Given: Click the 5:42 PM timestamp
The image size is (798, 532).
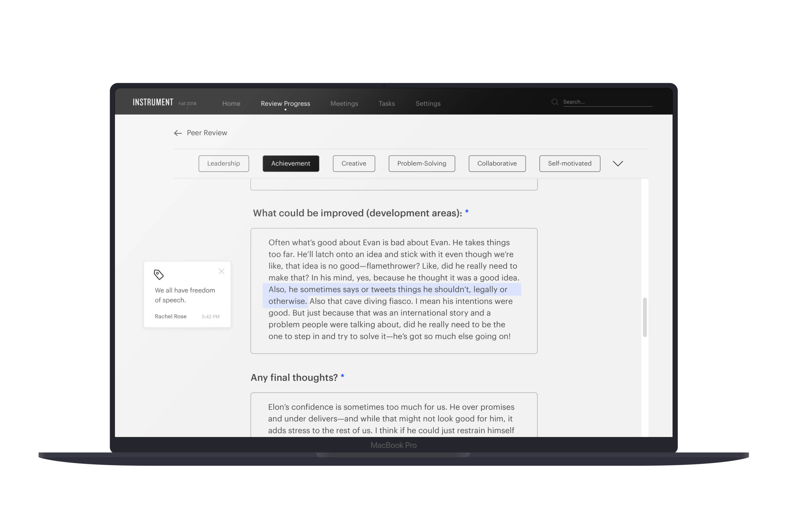Looking at the screenshot, I should tap(210, 317).
